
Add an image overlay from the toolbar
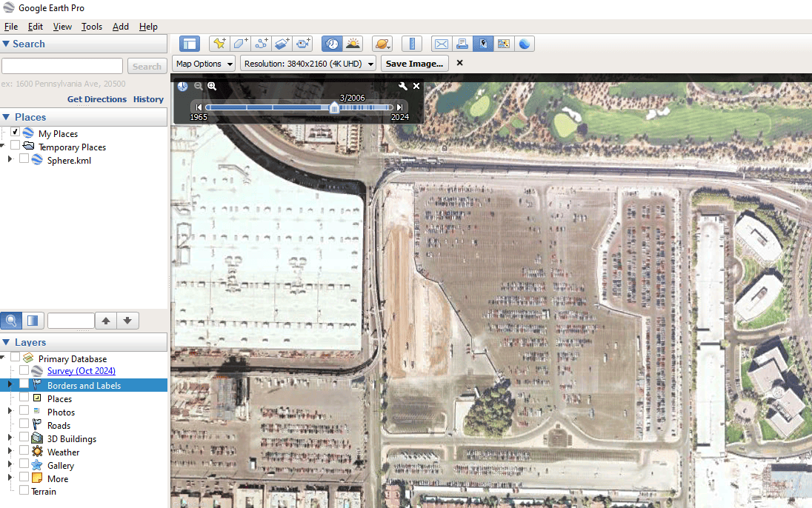click(282, 44)
